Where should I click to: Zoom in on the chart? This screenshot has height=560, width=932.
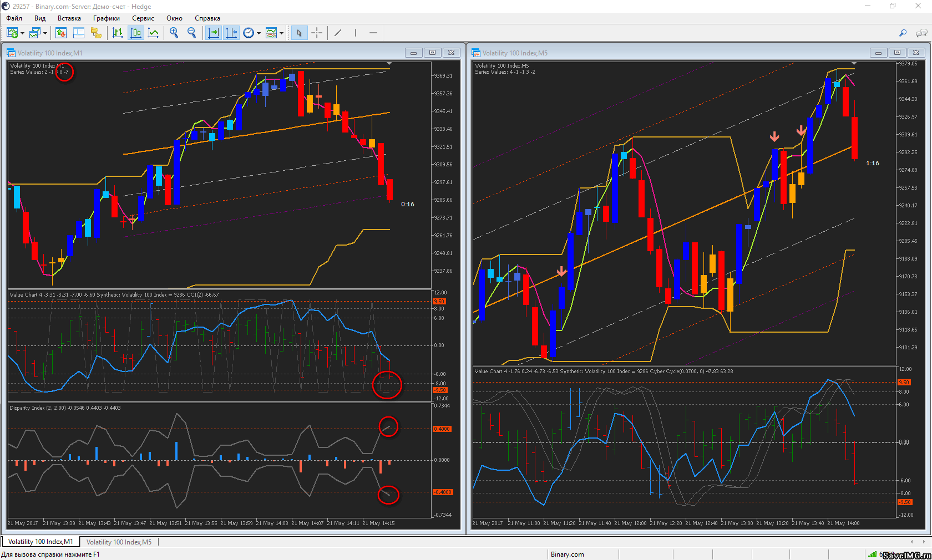174,33
